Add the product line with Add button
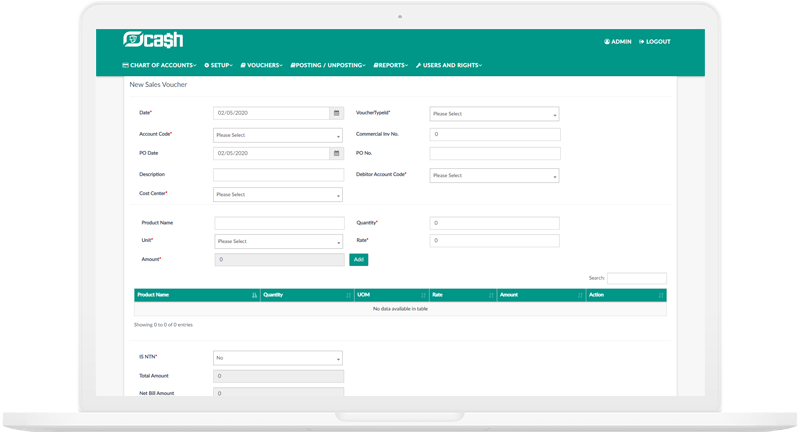The width and height of the screenshot is (800, 432). (x=359, y=260)
